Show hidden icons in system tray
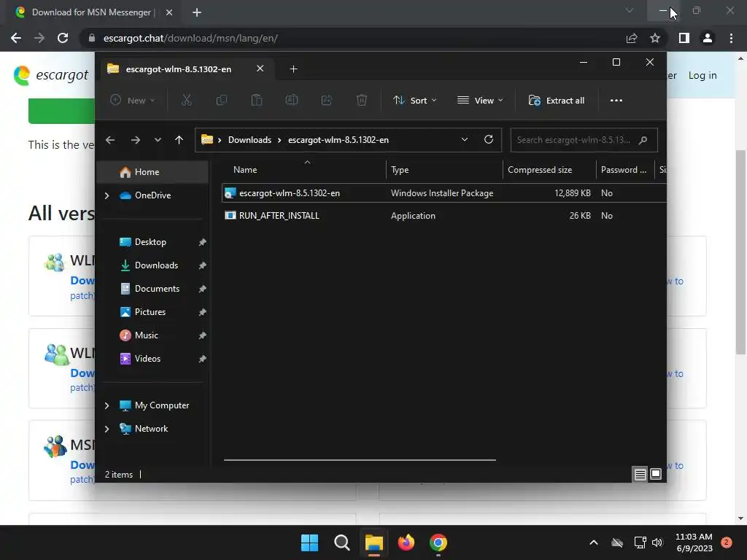Screen dimensions: 747x560 pyautogui.click(x=594, y=542)
